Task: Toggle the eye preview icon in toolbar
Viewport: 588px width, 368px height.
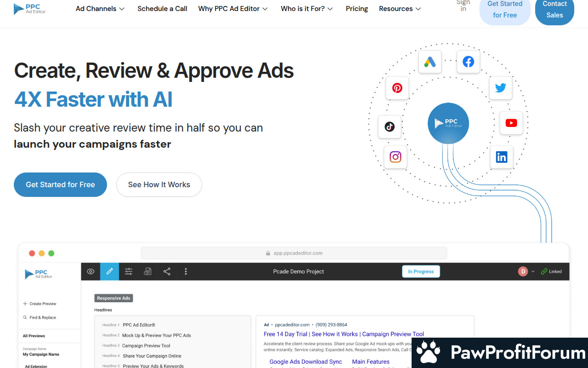Action: click(91, 271)
